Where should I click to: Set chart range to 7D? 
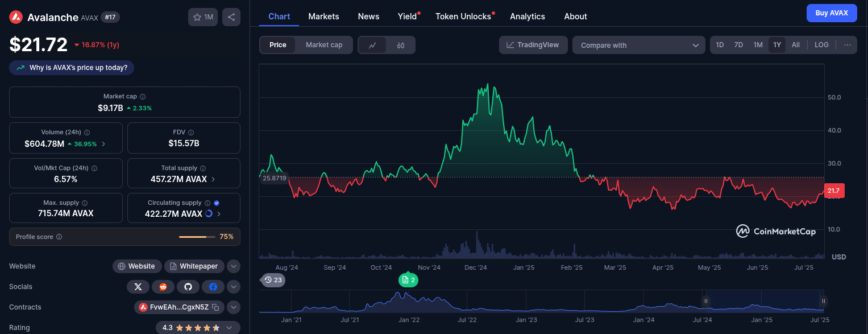(x=738, y=45)
